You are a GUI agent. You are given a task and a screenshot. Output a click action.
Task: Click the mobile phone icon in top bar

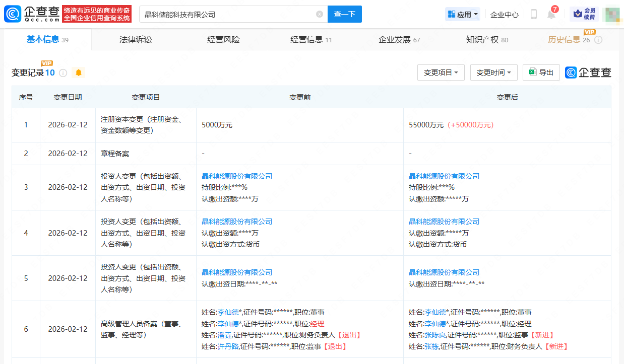pyautogui.click(x=533, y=14)
